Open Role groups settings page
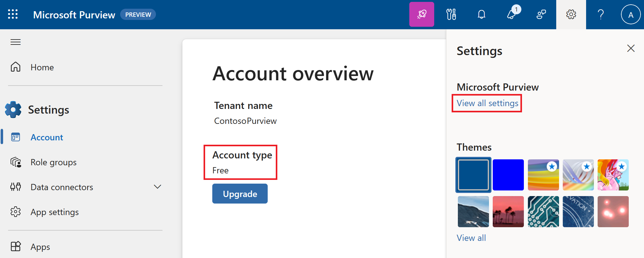 pyautogui.click(x=54, y=162)
